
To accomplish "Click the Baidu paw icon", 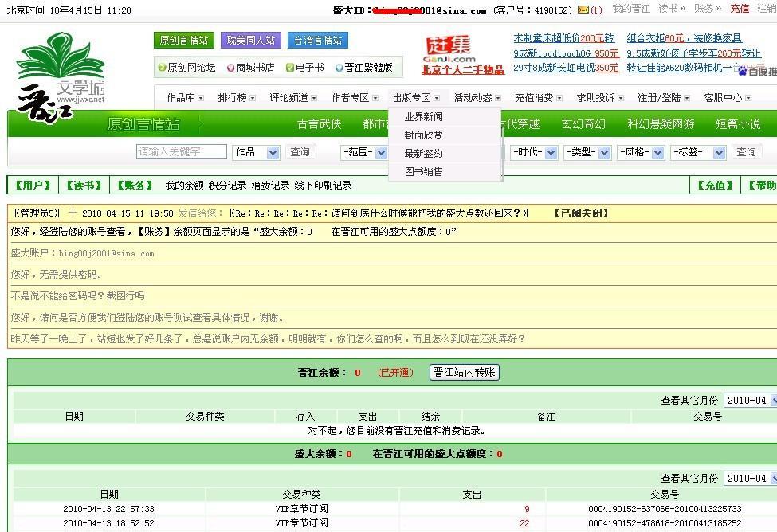I will point(742,72).
